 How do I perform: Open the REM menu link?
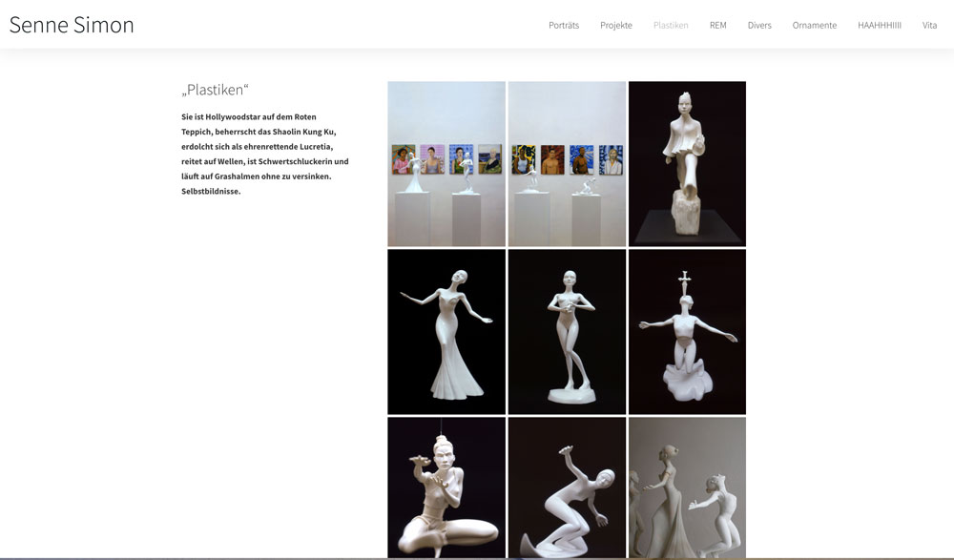(x=717, y=25)
